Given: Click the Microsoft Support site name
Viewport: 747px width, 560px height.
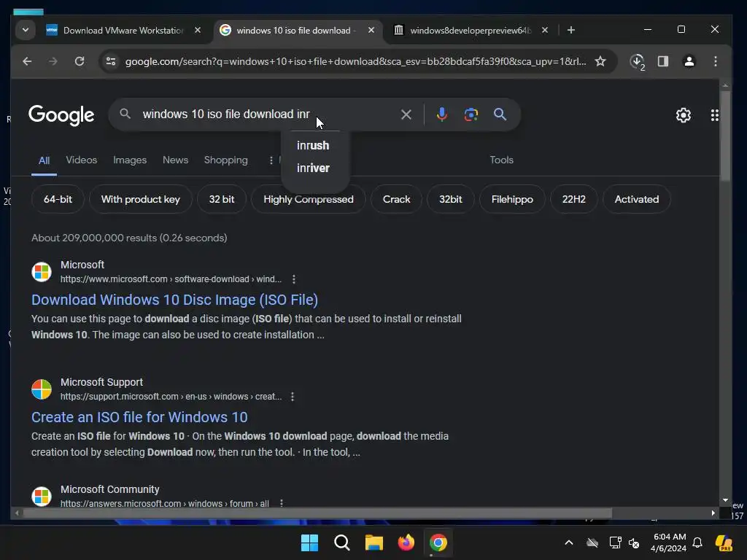Looking at the screenshot, I should 101,382.
